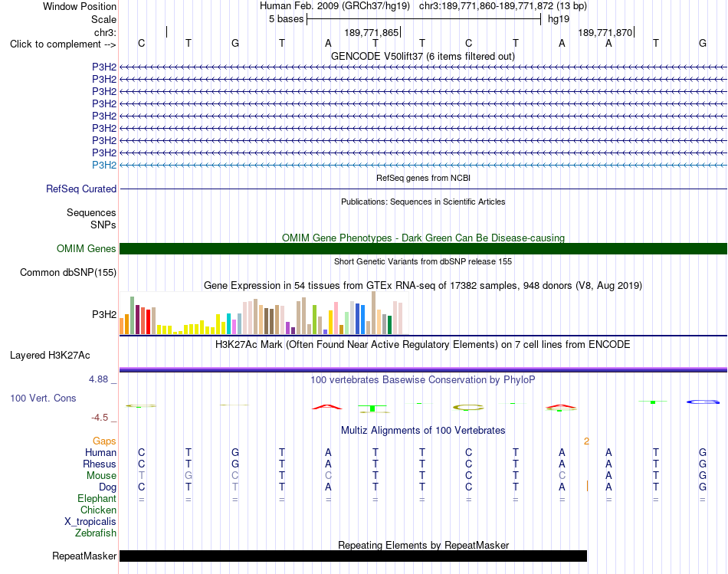Open the 'RefSeq genes from NCBI' track title
The height and width of the screenshot is (574, 728).
(x=423, y=178)
